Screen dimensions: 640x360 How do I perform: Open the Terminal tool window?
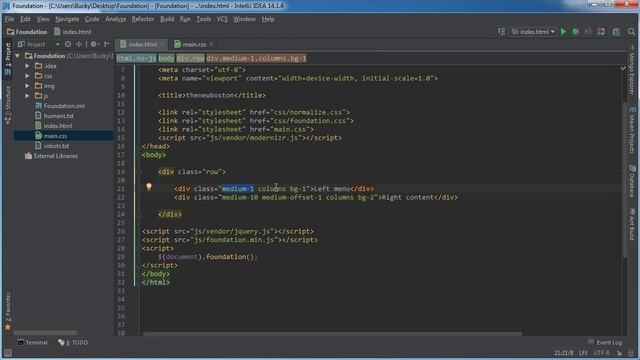click(x=32, y=342)
